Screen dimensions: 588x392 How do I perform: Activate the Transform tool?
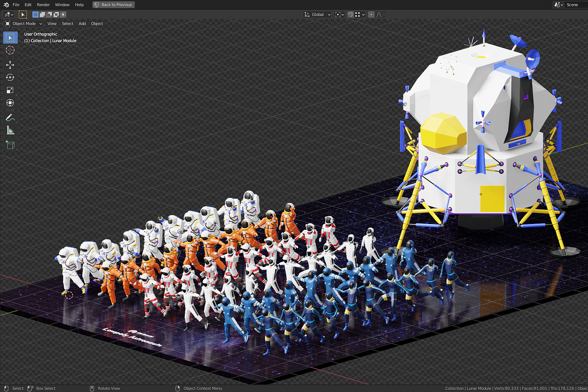(10, 103)
